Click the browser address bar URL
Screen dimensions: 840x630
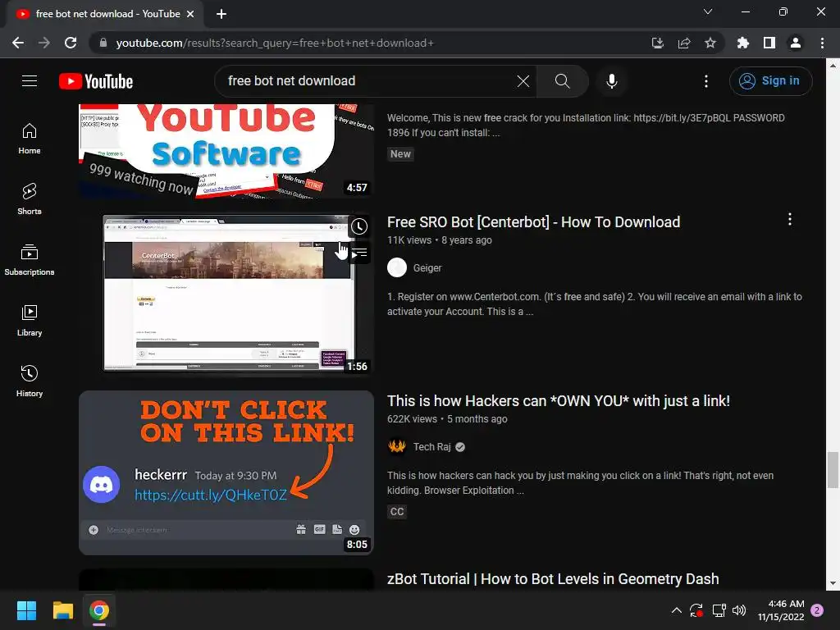tap(275, 43)
